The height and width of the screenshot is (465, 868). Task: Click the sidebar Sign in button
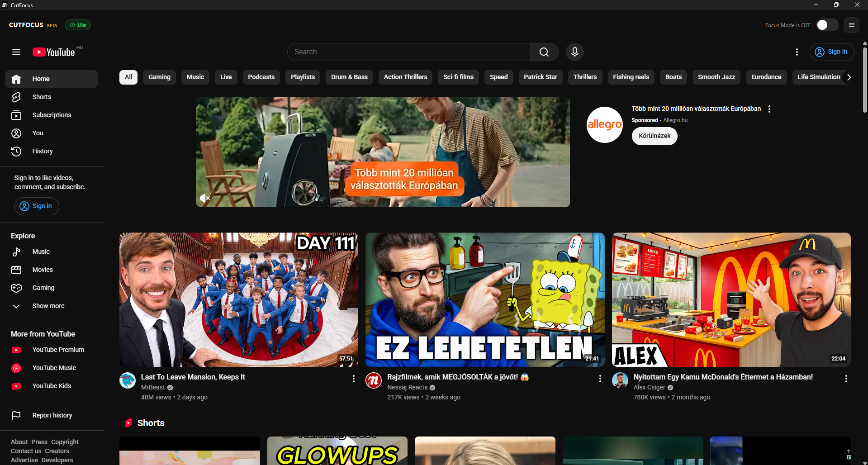click(x=37, y=206)
